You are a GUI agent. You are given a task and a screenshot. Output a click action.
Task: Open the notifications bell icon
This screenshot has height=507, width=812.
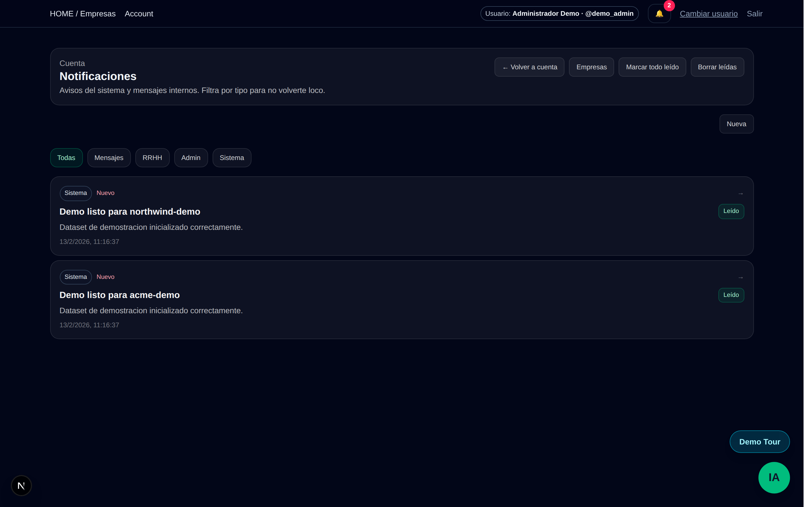[659, 14]
